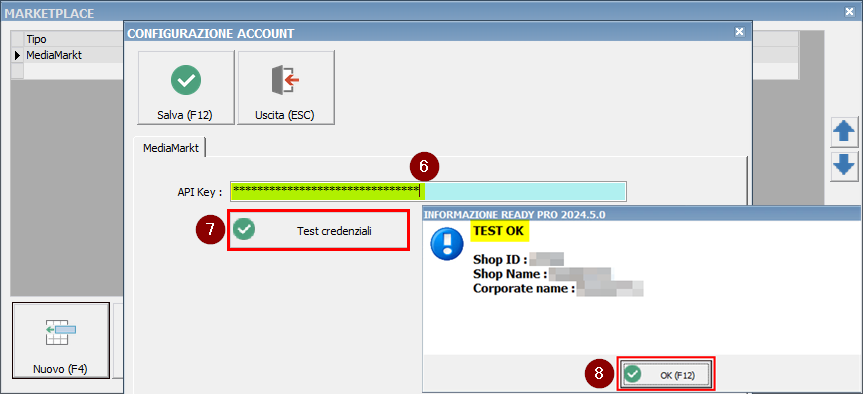Move row up with blue arrow
The width and height of the screenshot is (863, 394).
coord(844,133)
